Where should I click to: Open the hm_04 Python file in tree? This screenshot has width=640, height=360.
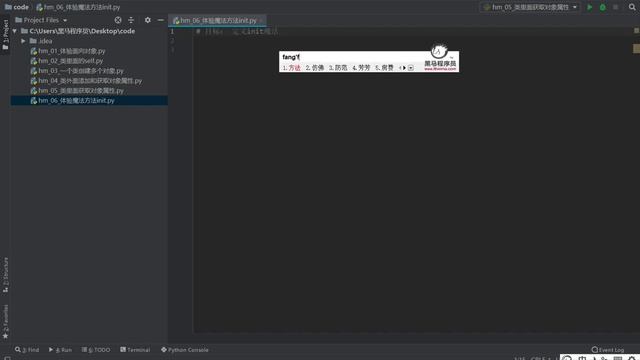tap(86, 81)
